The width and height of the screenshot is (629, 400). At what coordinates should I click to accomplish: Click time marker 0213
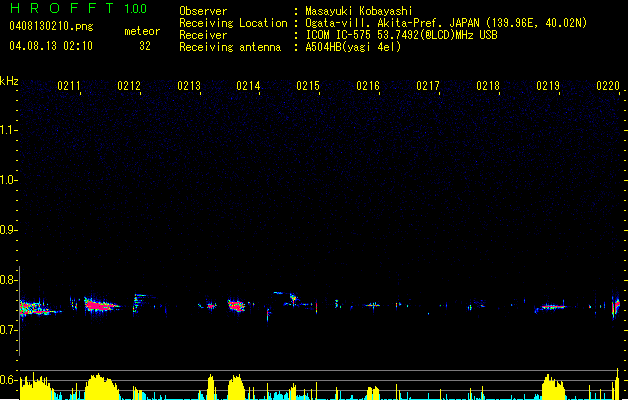[x=189, y=86]
